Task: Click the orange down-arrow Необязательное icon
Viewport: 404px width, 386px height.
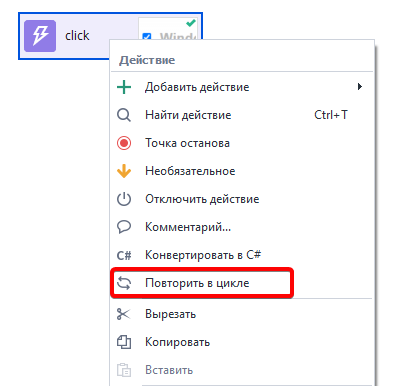Action: coord(124,171)
